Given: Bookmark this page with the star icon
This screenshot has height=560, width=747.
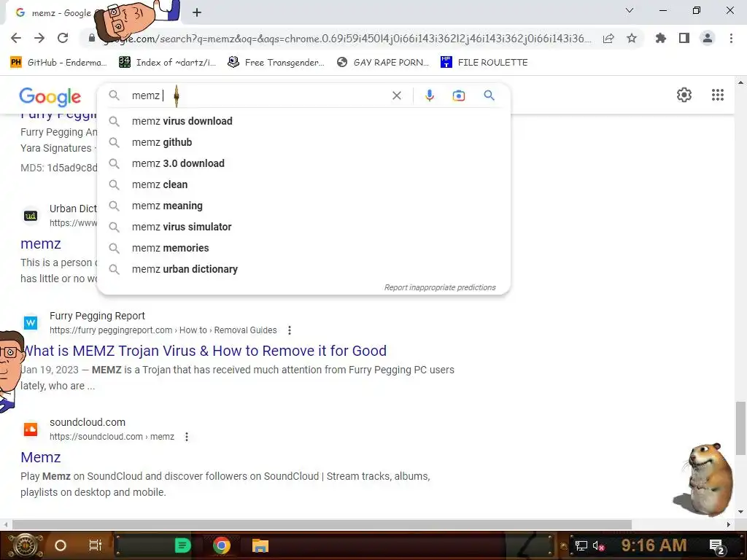Looking at the screenshot, I should click(632, 38).
